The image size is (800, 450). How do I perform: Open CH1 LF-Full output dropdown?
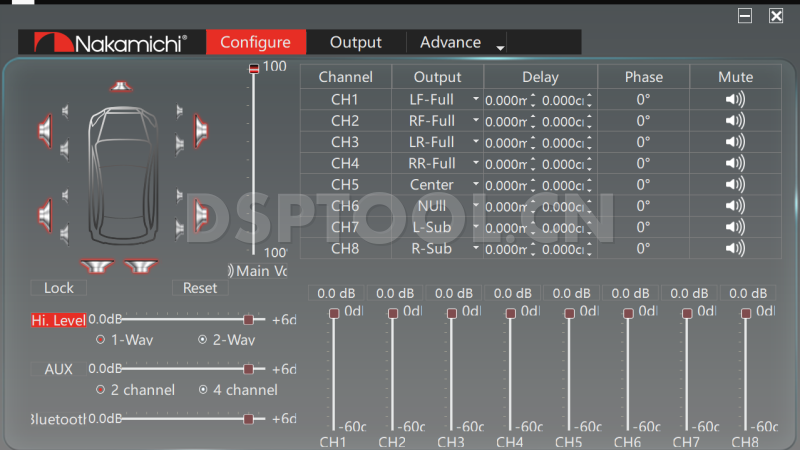475,100
